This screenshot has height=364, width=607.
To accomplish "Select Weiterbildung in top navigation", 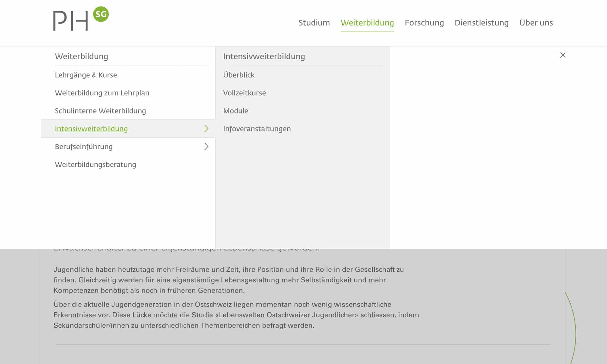I will click(x=367, y=23).
